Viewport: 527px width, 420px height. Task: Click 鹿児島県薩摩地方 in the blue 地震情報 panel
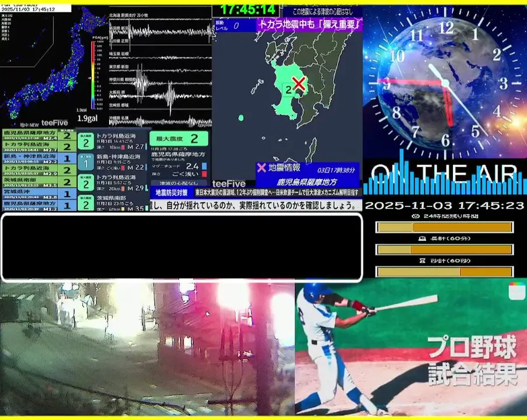coord(306,182)
